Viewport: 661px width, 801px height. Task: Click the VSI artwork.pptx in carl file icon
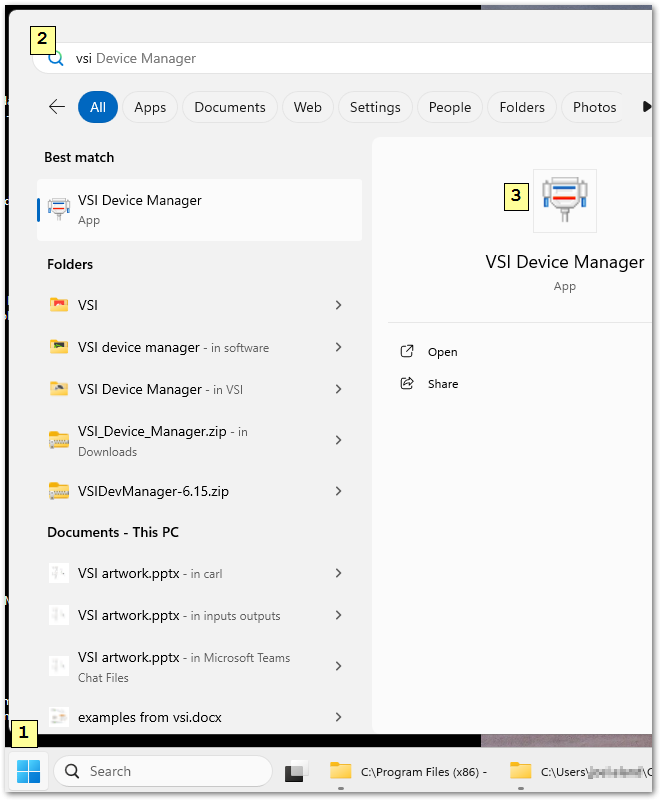pos(59,573)
